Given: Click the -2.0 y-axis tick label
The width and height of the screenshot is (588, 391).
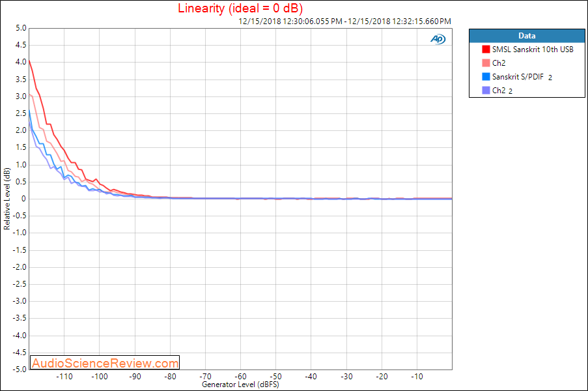Looking at the screenshot, I should 20,267.
